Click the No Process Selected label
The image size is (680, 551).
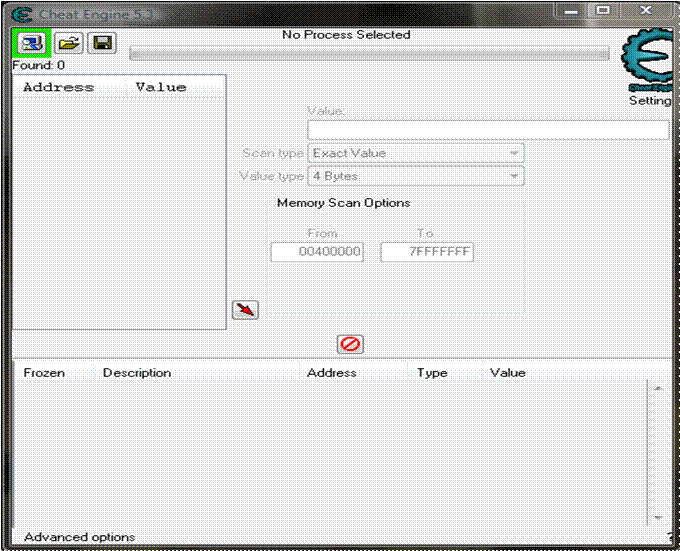[x=346, y=35]
